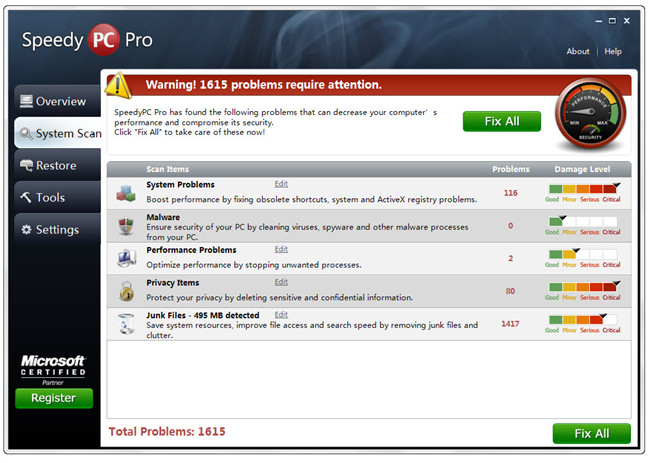This screenshot has width=650, height=463.
Task: Click the Privacy Items damage level bar
Action: pos(583,287)
